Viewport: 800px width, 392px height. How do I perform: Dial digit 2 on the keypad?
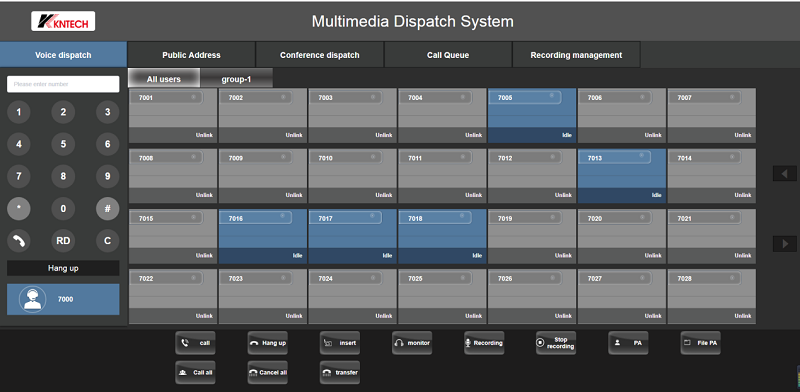coord(63,112)
